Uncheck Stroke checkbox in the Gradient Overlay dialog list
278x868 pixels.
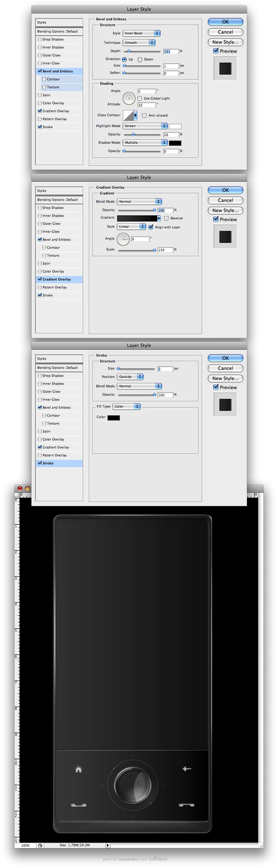pyautogui.click(x=40, y=295)
